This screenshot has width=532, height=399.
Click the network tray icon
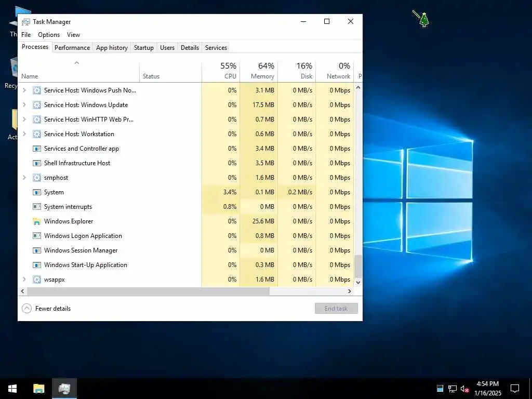point(453,389)
